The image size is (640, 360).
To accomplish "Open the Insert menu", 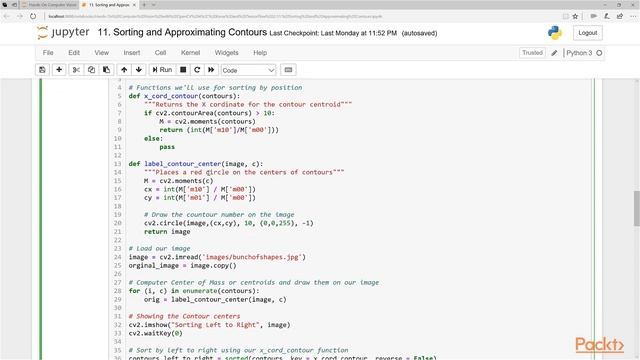I will pos(132,53).
